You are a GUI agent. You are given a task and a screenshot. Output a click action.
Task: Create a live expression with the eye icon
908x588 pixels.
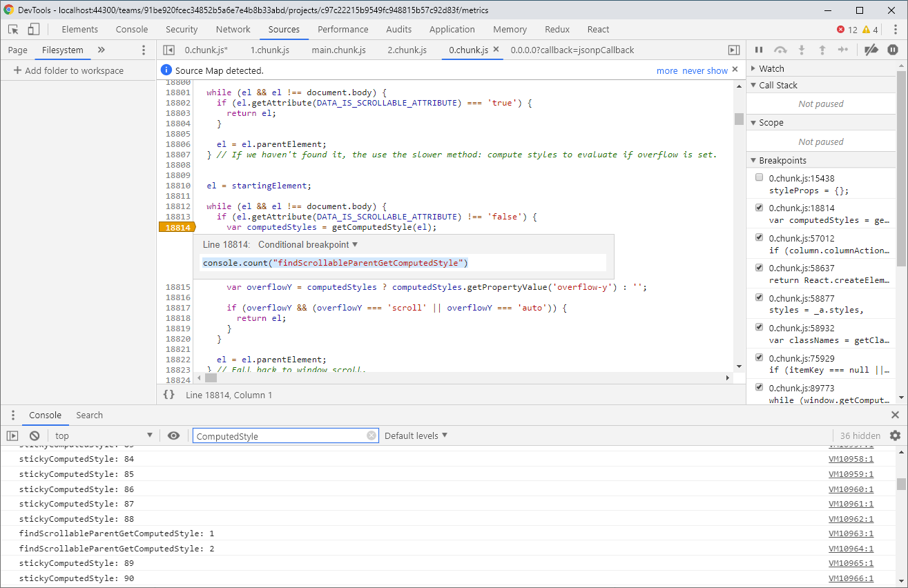[x=173, y=435]
